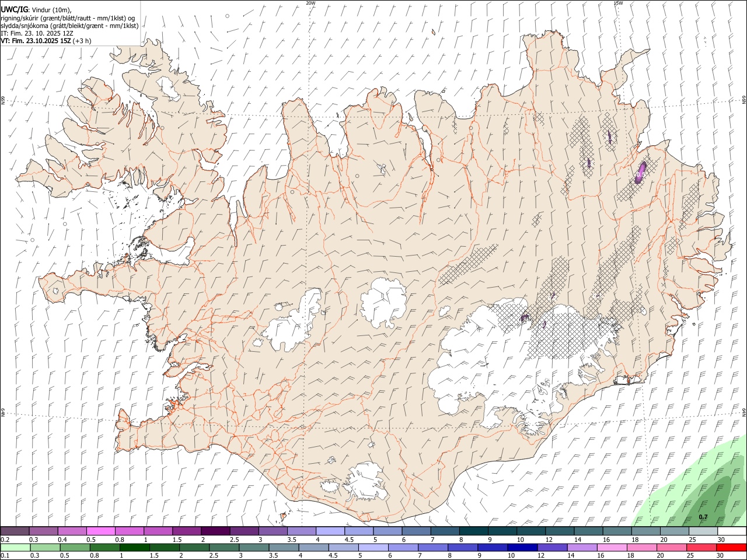Click the lilac 14 rain legend swatch

coord(582,547)
